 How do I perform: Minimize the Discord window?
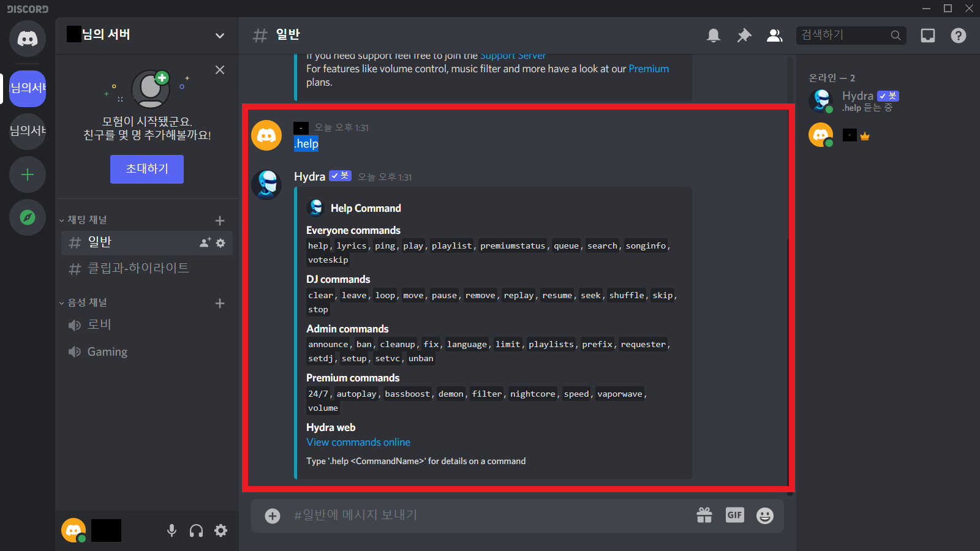click(x=927, y=9)
